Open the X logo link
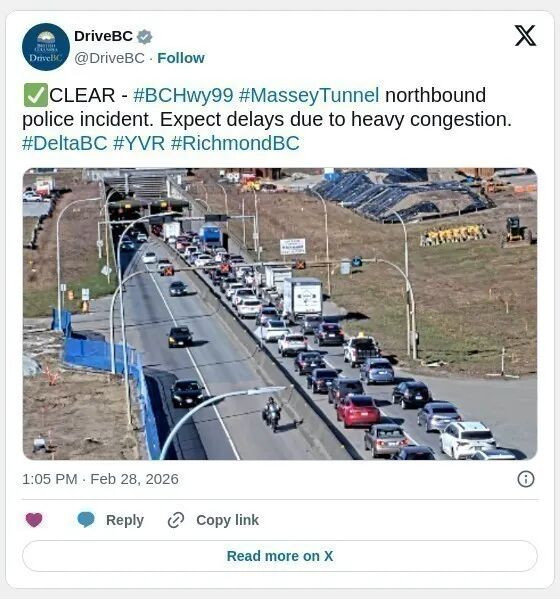The image size is (560, 599). tap(525, 36)
